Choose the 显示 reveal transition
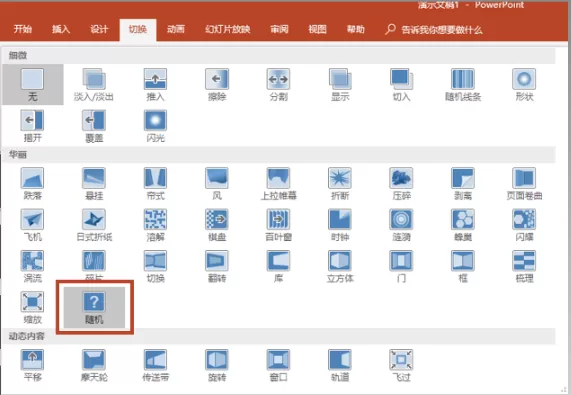This screenshot has width=571, height=395. [340, 84]
